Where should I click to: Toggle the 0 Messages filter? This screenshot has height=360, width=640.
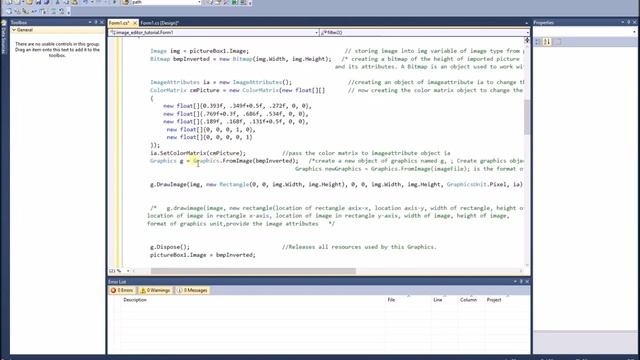(192, 290)
